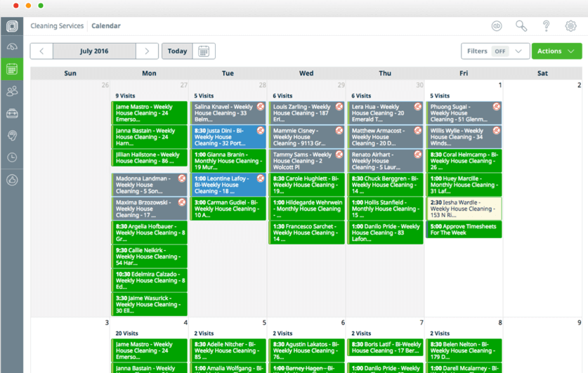Expand the Filters dropdown chevron
Viewport: 588px width, 373px height.
pyautogui.click(x=518, y=51)
